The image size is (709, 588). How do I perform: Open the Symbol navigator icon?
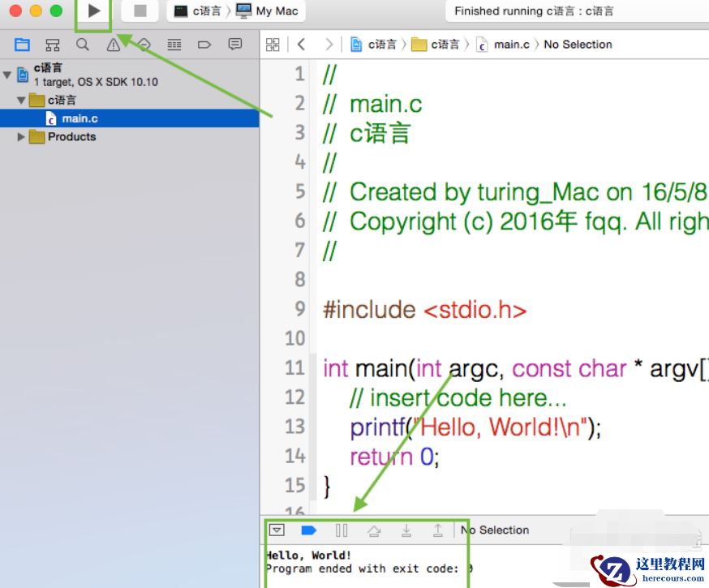pos(53,45)
